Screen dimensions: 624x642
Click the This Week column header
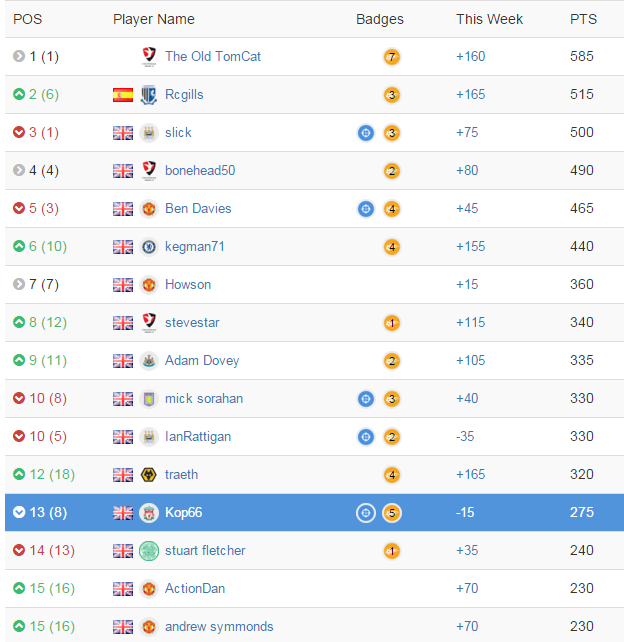click(x=489, y=19)
